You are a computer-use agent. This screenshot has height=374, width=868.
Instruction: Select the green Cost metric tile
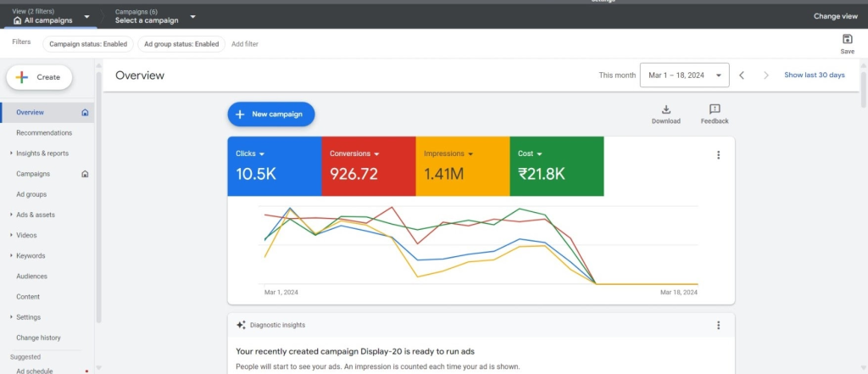click(557, 166)
